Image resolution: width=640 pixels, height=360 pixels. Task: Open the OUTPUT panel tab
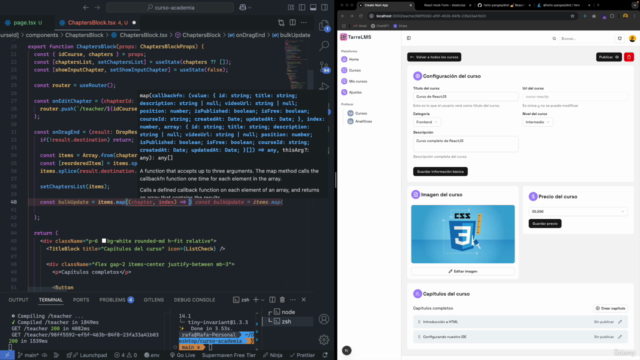click(18, 300)
